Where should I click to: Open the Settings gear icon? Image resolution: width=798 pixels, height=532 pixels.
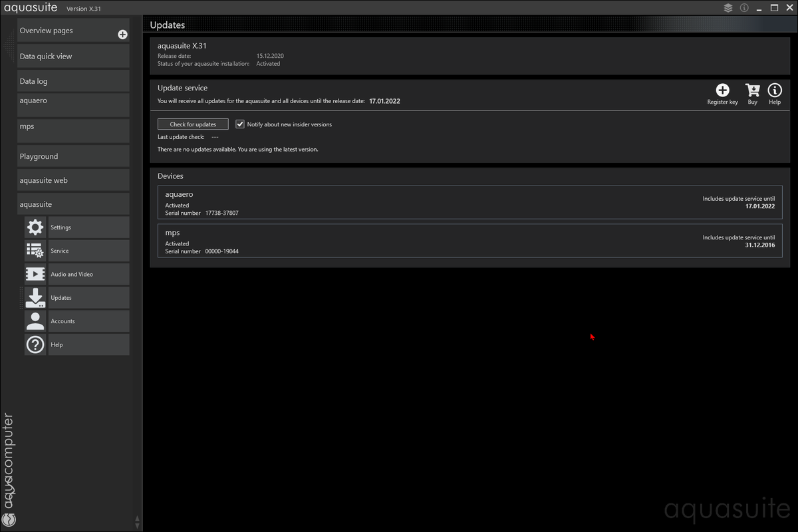click(35, 227)
